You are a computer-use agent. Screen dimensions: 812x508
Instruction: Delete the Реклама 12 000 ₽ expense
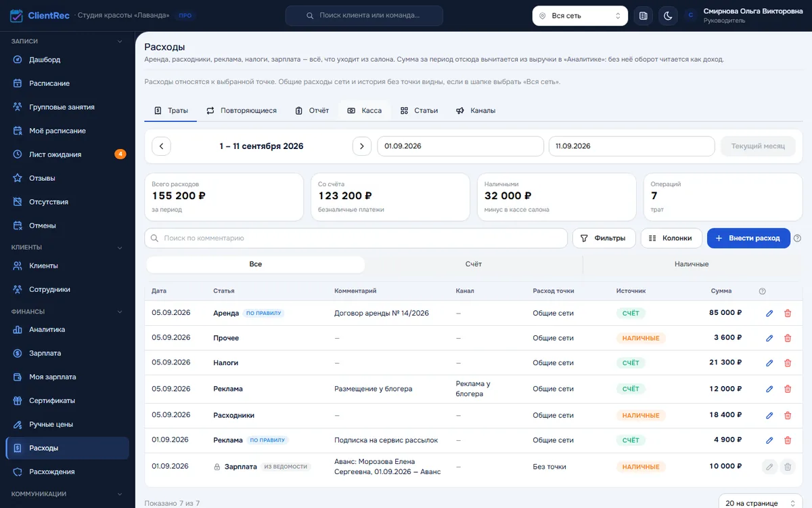pos(787,389)
